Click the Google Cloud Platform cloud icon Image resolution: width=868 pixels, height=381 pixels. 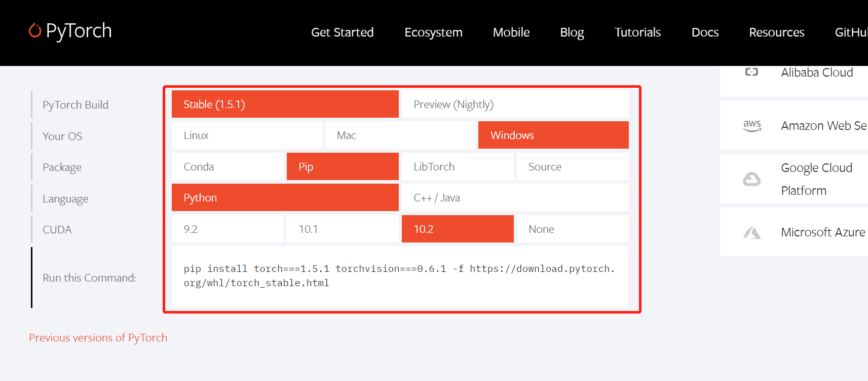tap(751, 179)
